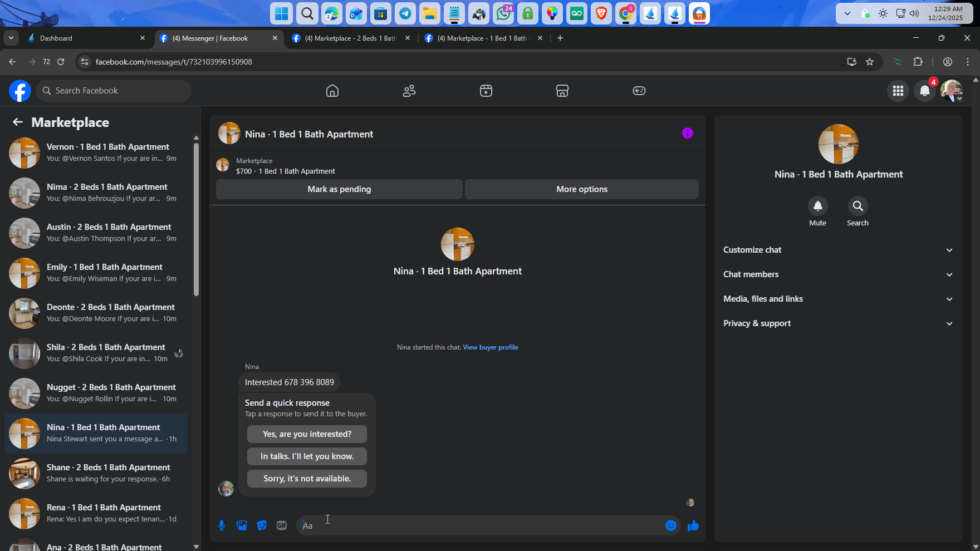This screenshot has width=980, height=551.
Task: Go back with Marketplace back arrow
Action: (x=18, y=122)
